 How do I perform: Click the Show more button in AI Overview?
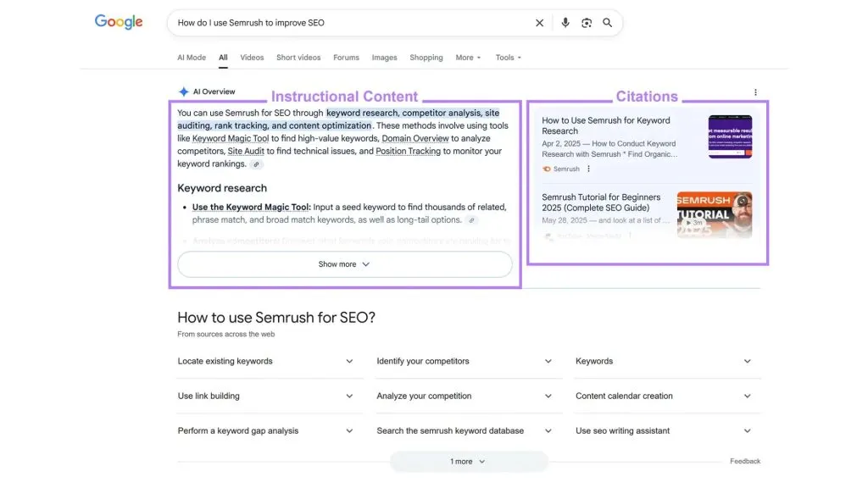[x=345, y=264]
